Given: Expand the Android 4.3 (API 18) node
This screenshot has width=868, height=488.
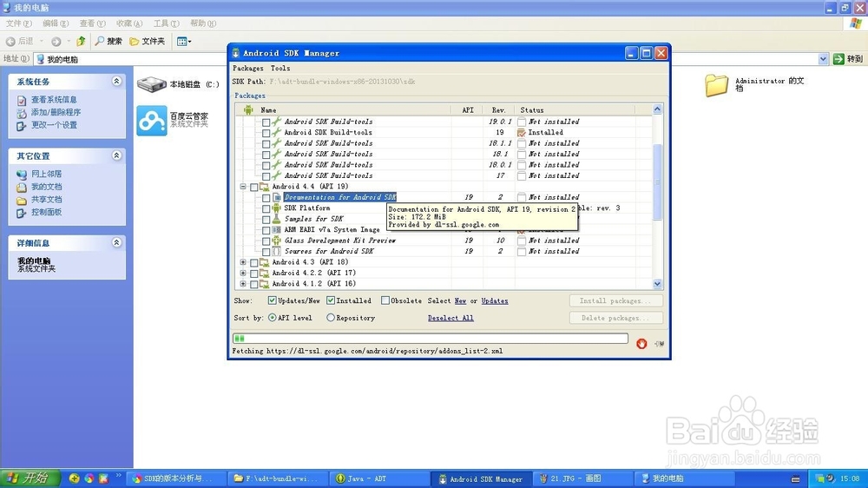Looking at the screenshot, I should [x=243, y=262].
